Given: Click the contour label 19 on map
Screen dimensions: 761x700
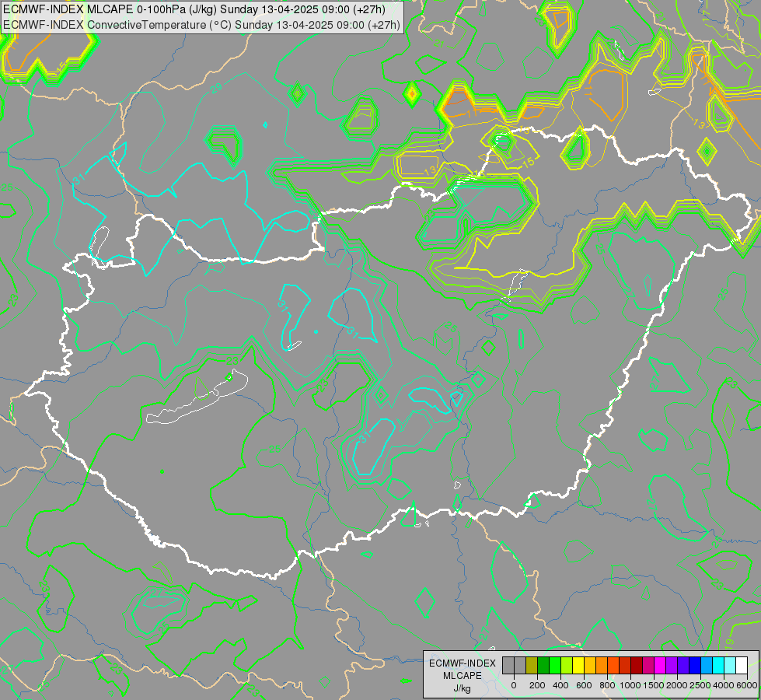Looking at the screenshot, I should coord(728,642).
